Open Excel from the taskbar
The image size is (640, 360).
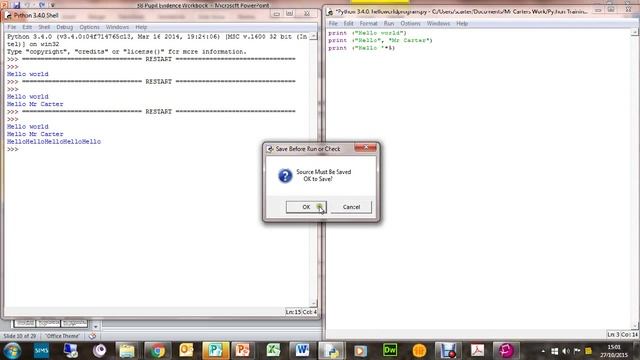tap(273, 351)
